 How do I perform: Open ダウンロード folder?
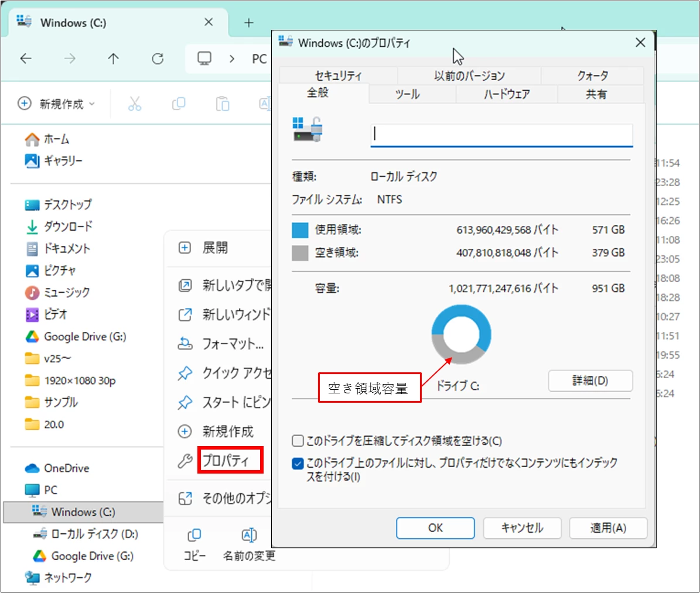(x=59, y=226)
